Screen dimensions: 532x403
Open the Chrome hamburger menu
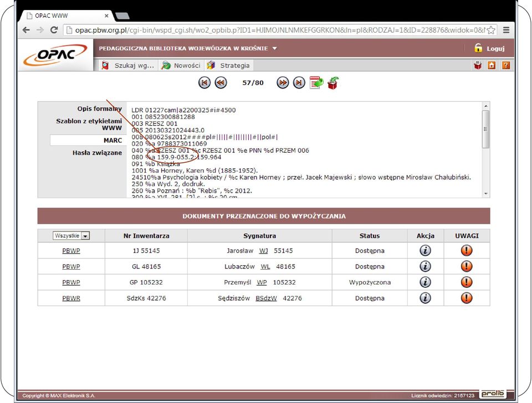506,30
